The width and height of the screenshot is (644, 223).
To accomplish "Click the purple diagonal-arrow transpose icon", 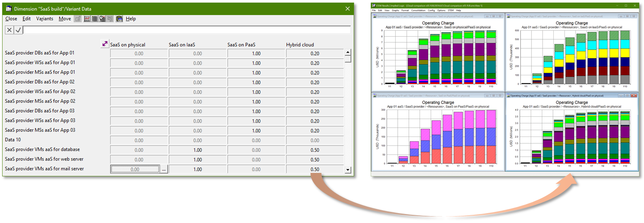I will point(104,44).
